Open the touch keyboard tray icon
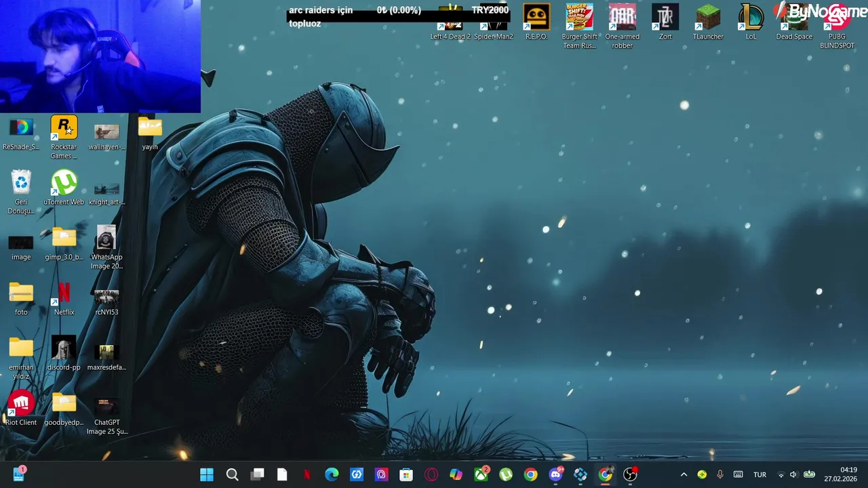 pos(738,474)
